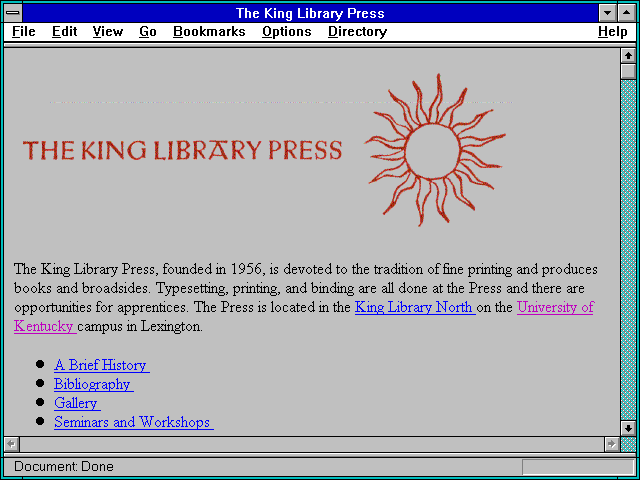The image size is (640, 480).
Task: Open the A Brief History link
Action: (x=101, y=365)
